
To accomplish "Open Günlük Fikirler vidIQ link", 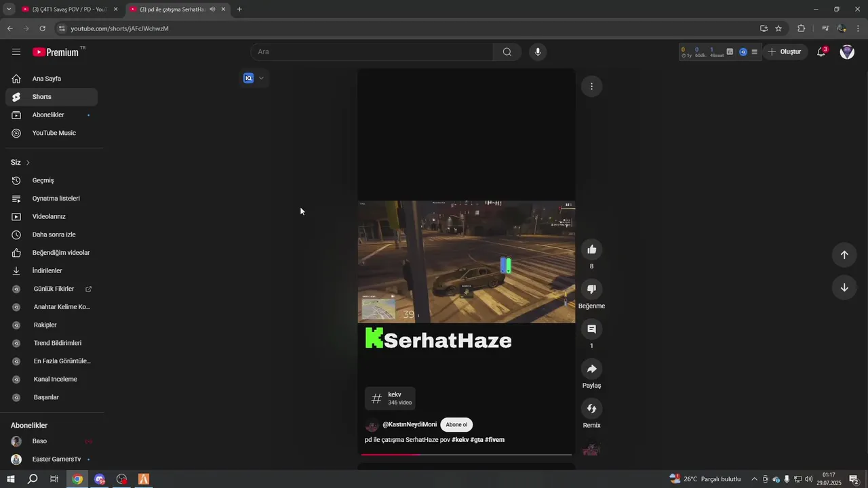I will point(52,289).
